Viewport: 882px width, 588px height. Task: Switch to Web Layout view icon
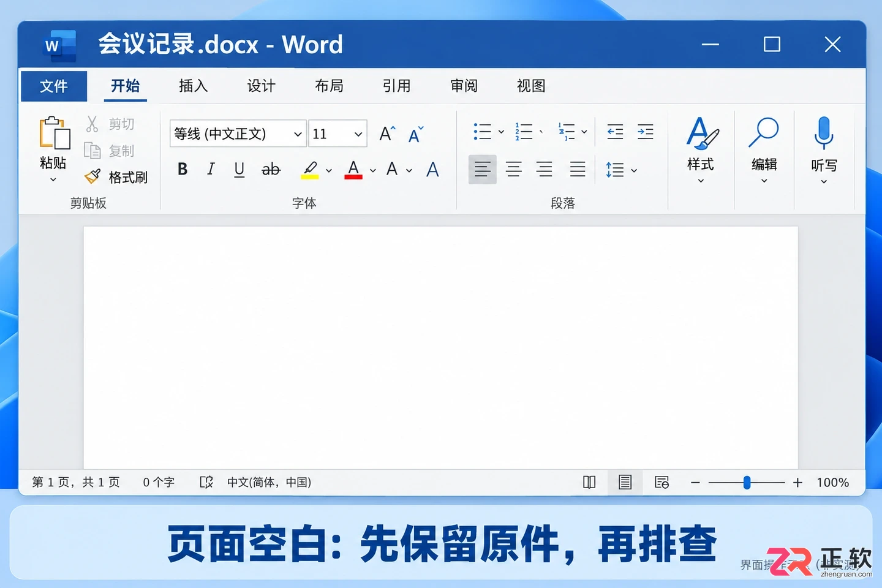point(661,483)
